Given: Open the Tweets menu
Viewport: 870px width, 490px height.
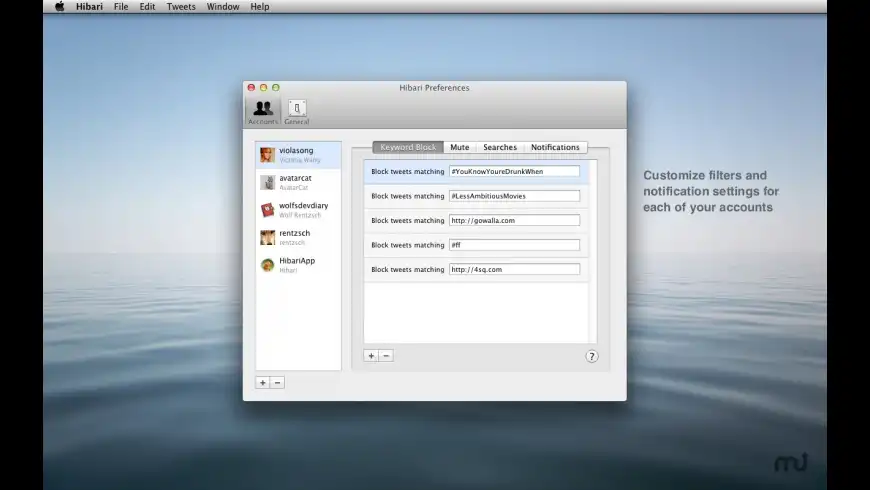Looking at the screenshot, I should [x=181, y=7].
